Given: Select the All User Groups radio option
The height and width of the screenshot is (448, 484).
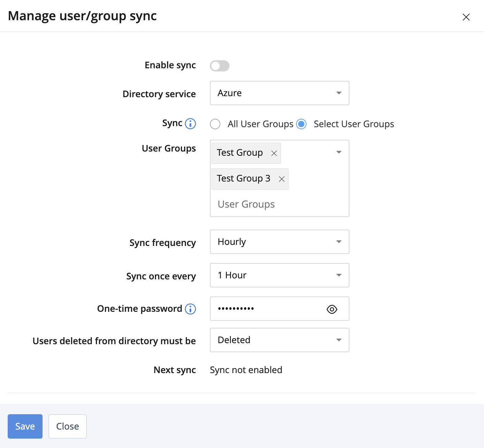Looking at the screenshot, I should (x=215, y=124).
